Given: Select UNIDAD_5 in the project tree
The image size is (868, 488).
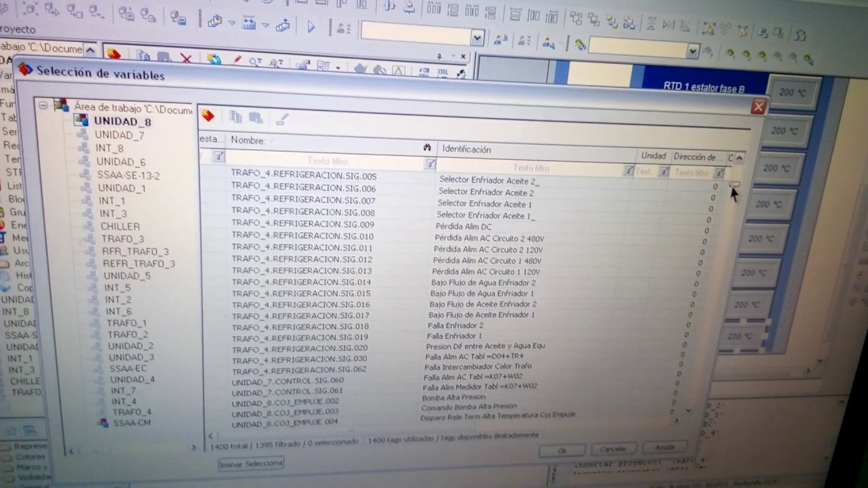Looking at the screenshot, I should pos(127,276).
